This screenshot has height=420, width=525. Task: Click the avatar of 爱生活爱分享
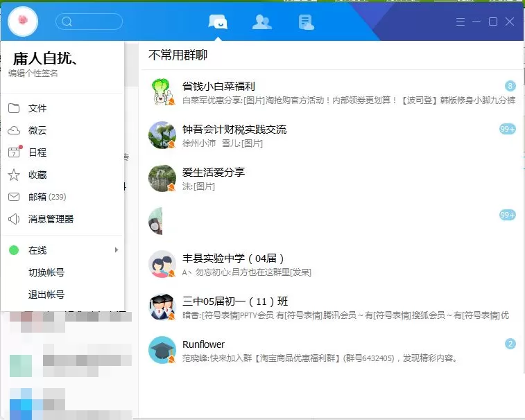(x=162, y=178)
